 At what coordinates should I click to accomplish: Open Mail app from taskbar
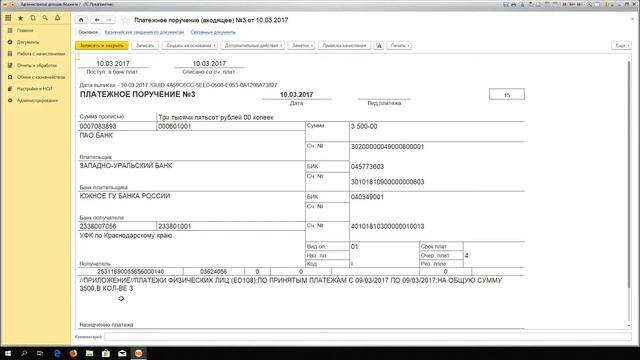[x=122, y=353]
